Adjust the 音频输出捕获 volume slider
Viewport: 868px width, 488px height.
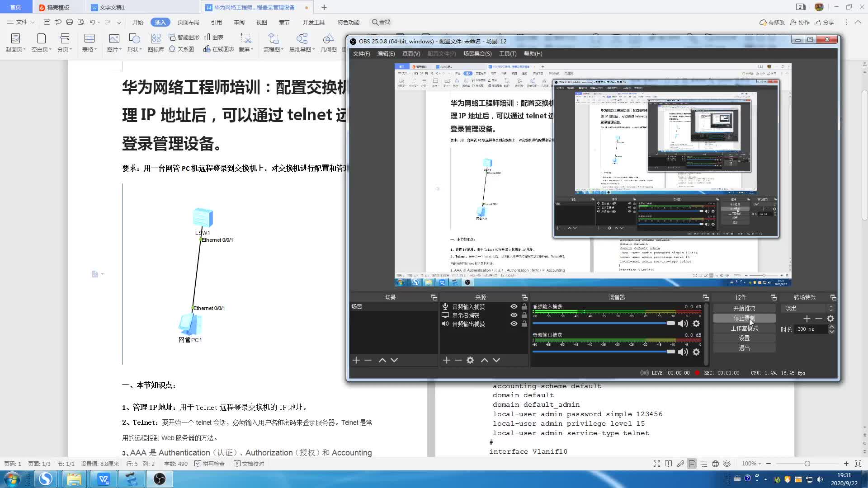[x=604, y=352]
